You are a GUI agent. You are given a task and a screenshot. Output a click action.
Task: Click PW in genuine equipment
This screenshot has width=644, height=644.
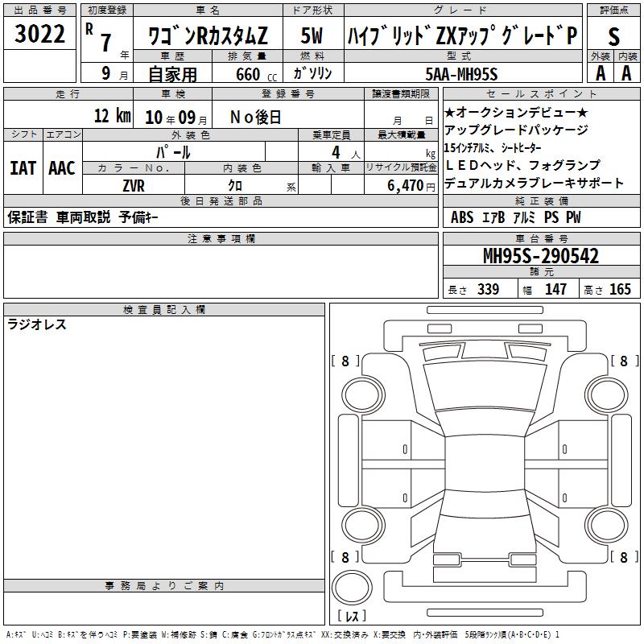[x=573, y=217]
